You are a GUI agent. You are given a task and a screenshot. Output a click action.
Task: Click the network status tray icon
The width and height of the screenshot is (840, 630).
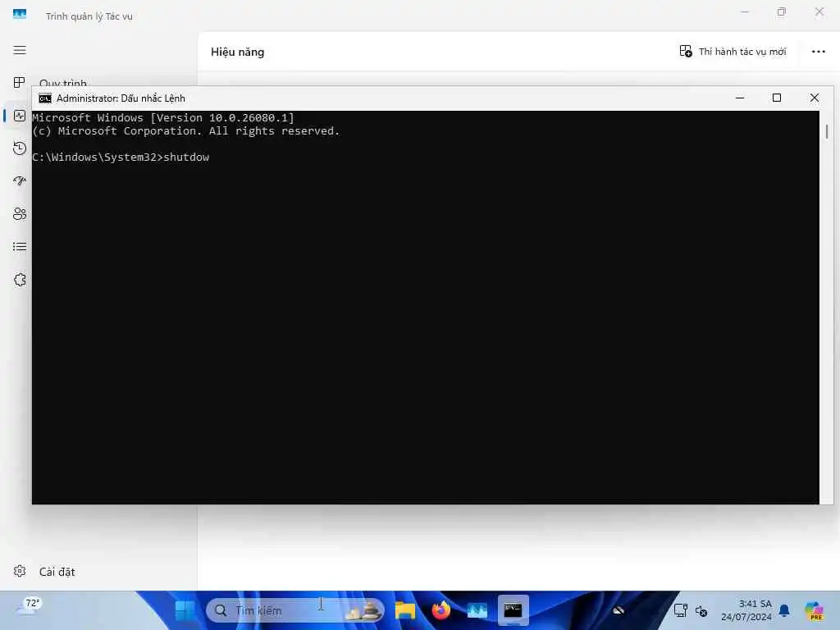click(680, 610)
